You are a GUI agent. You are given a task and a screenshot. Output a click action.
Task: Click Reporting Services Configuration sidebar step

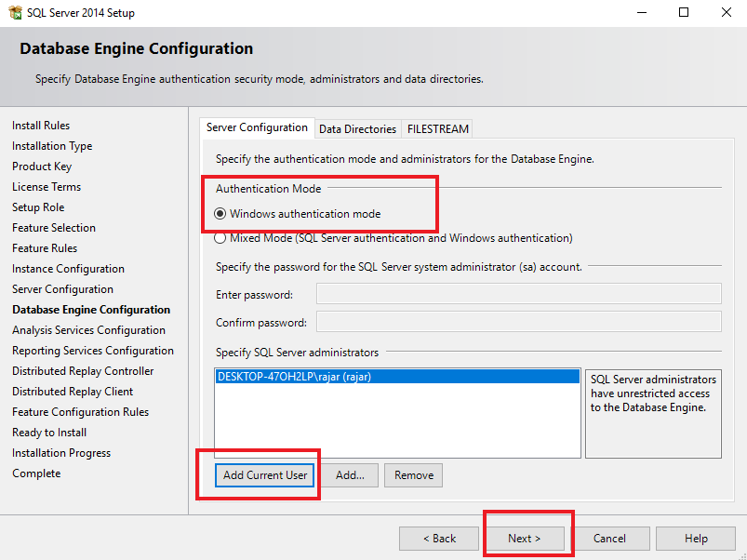[93, 351]
